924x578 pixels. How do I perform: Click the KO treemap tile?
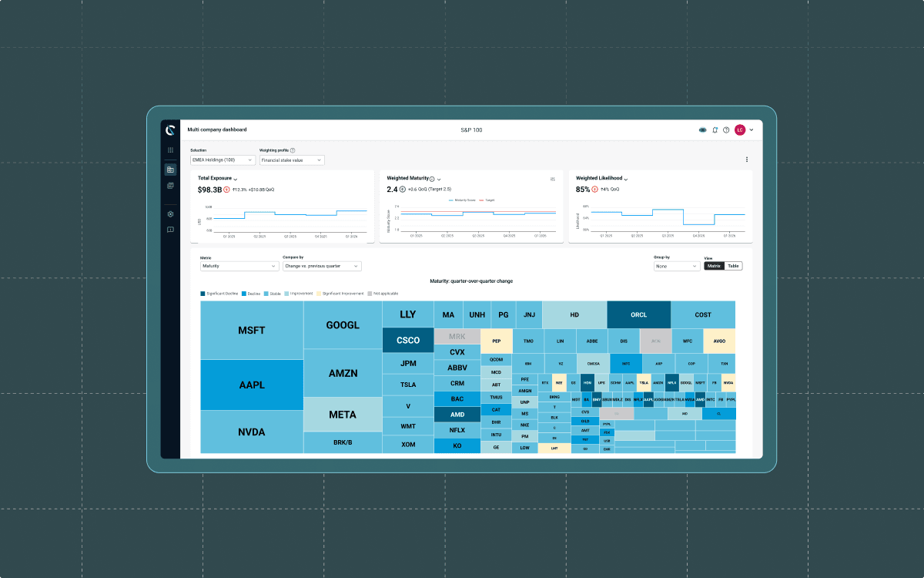(457, 445)
